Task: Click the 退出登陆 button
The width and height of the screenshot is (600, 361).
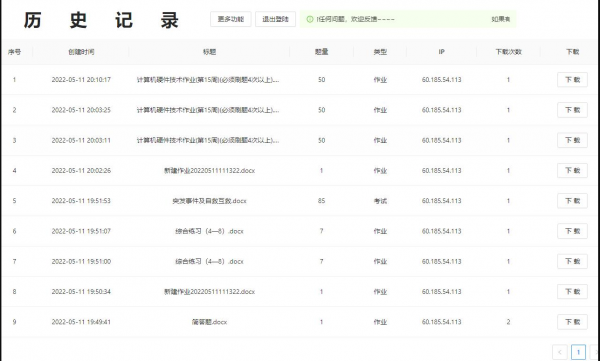Action: (x=275, y=19)
